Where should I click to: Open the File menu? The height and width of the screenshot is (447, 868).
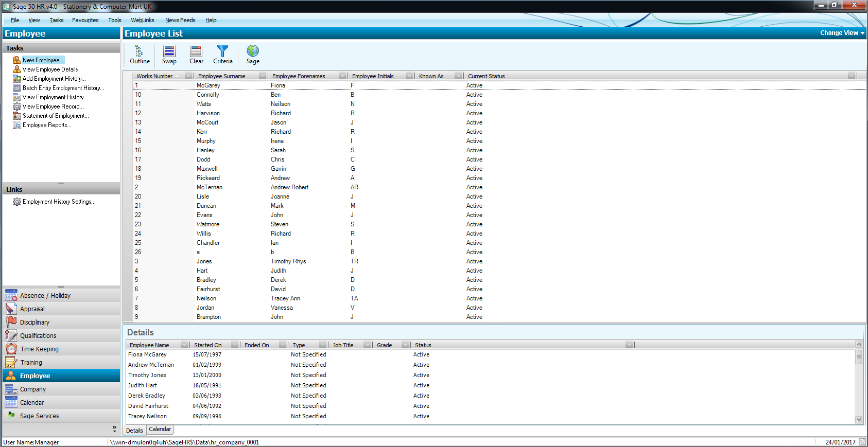coord(15,20)
